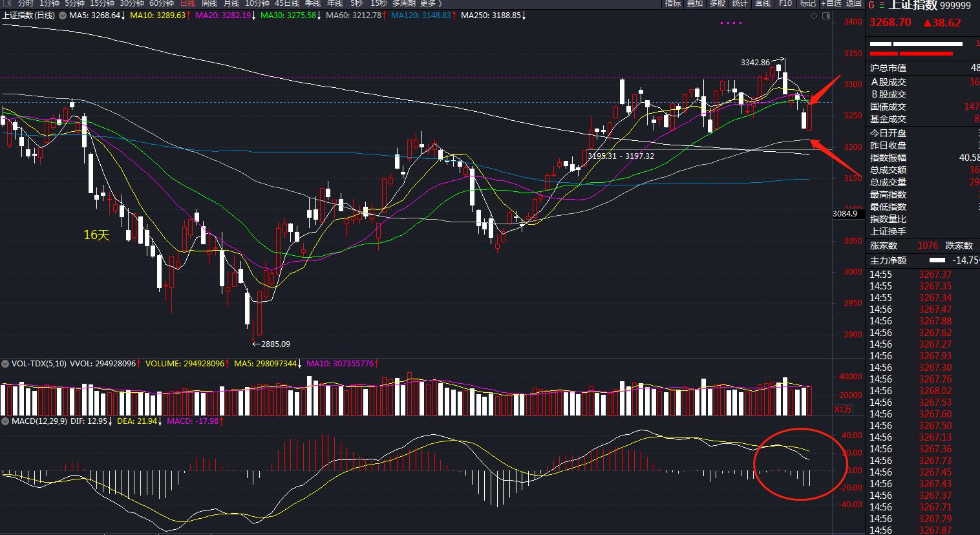
Task: Click the 3342.86 high price label
Action: pyautogui.click(x=755, y=63)
